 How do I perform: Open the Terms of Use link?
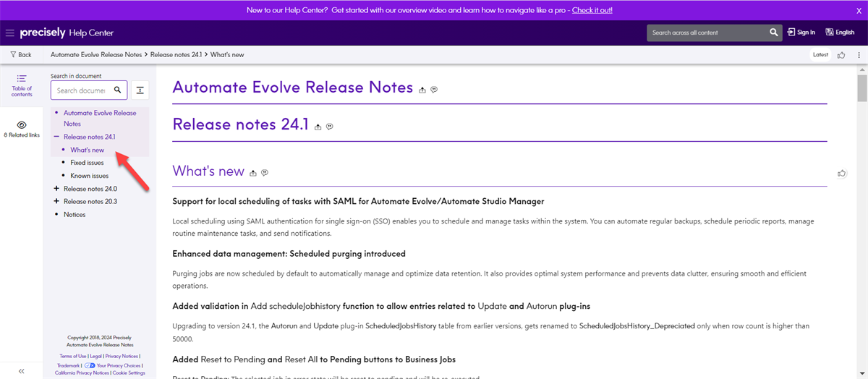tap(73, 356)
